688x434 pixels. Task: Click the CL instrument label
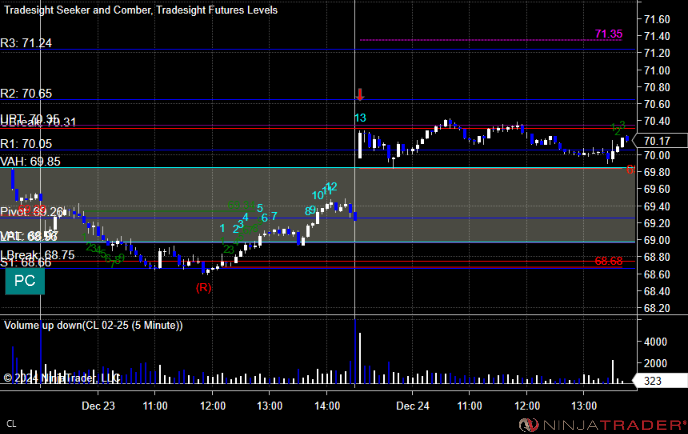pos(11,424)
